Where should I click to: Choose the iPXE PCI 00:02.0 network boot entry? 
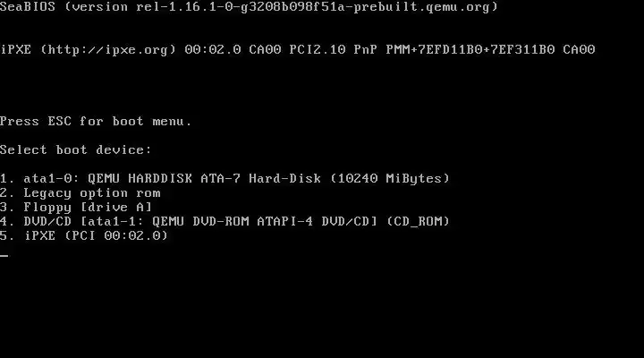(x=84, y=235)
